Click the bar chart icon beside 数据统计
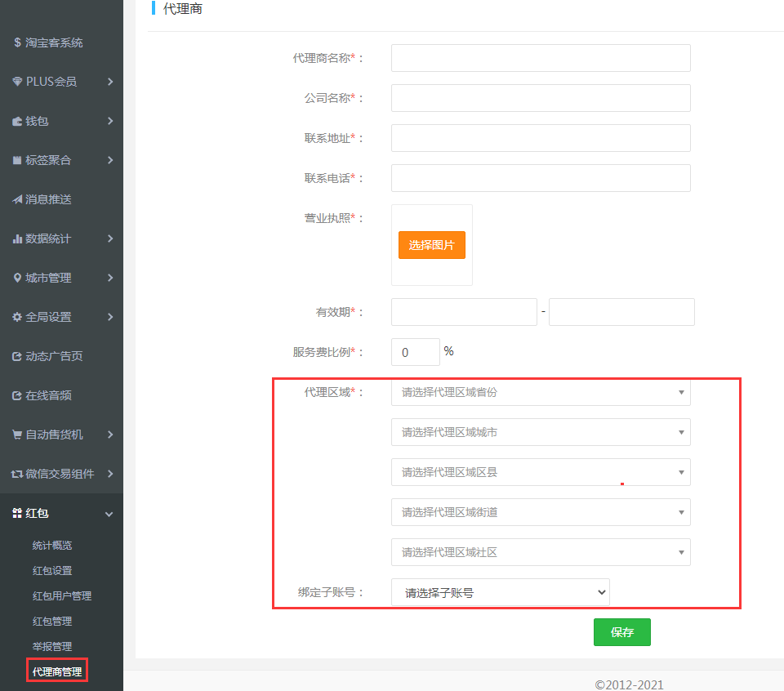 17,239
